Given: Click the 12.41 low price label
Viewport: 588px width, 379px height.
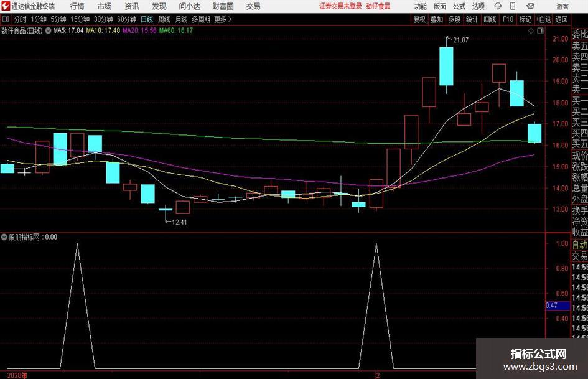Looking at the screenshot, I should pos(179,222).
